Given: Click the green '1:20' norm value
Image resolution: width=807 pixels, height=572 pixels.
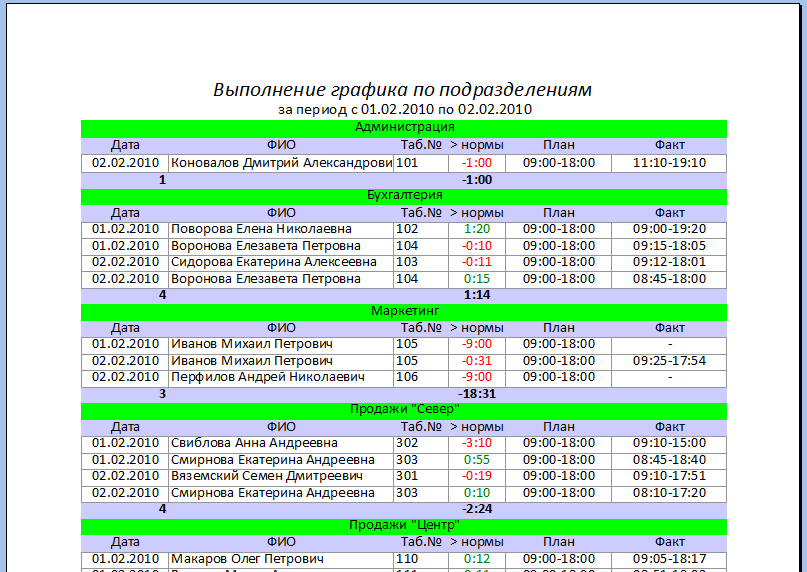Looking at the screenshot, I should 477,229.
